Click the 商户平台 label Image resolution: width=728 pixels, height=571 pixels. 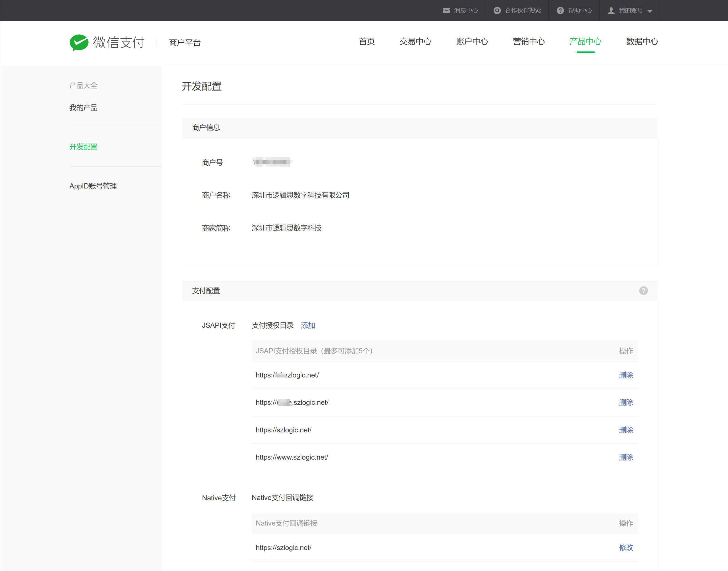pyautogui.click(x=185, y=42)
